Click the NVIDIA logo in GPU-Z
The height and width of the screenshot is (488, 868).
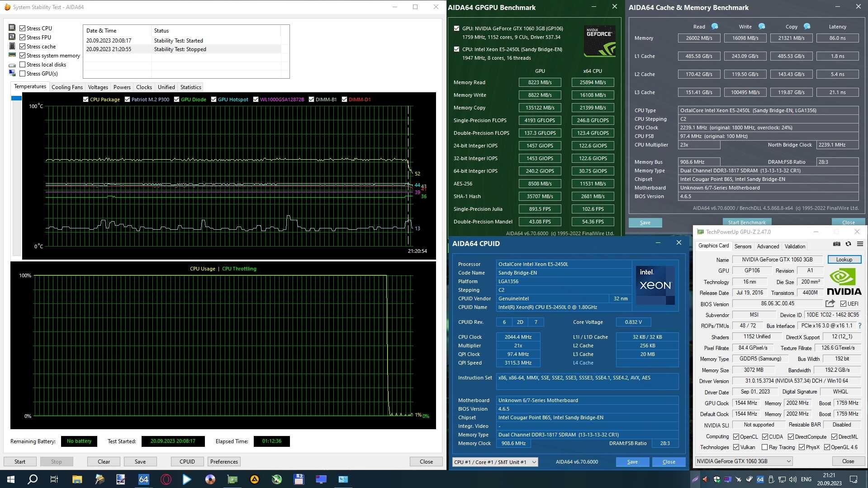(844, 282)
